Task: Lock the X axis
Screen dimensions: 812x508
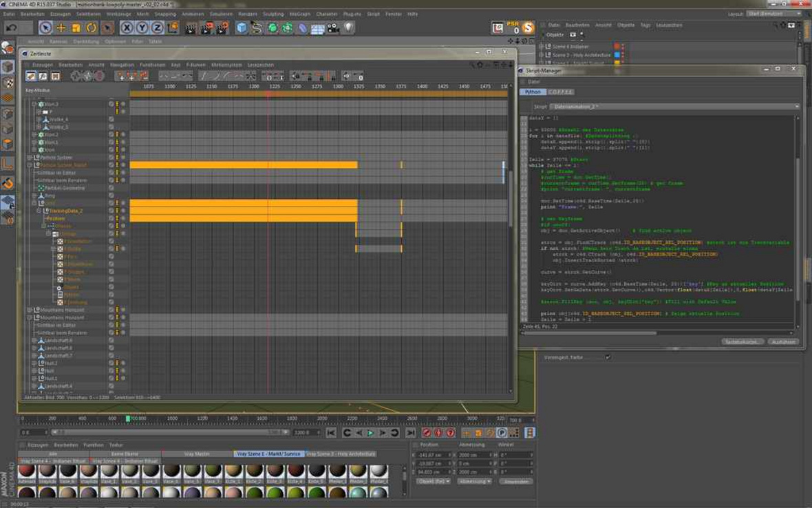Action: (127, 28)
